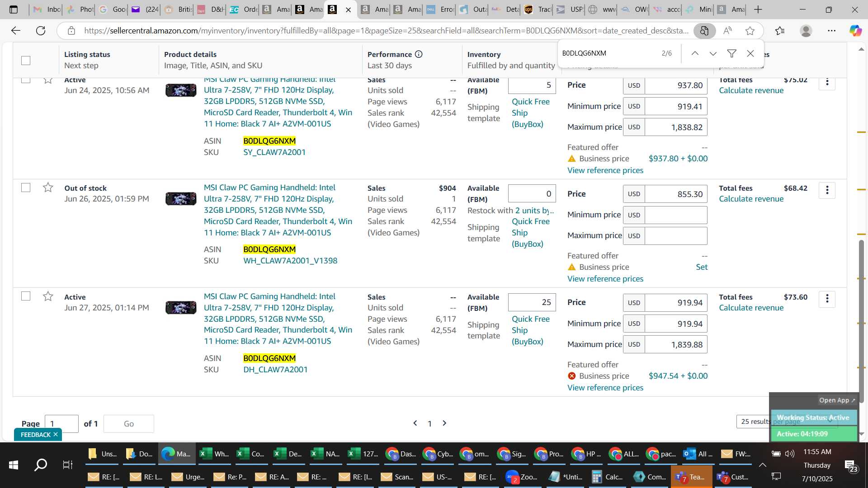Show hidden system tray icons

coord(762,465)
